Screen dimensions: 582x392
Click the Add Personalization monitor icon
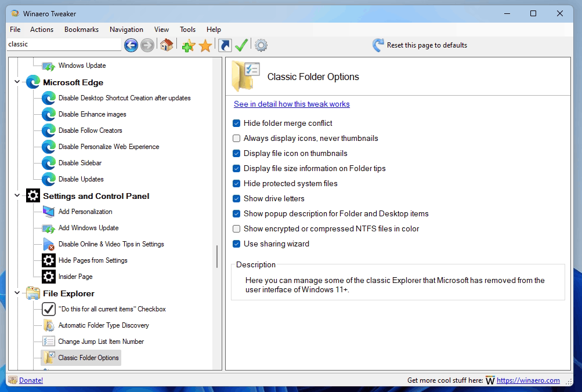49,212
